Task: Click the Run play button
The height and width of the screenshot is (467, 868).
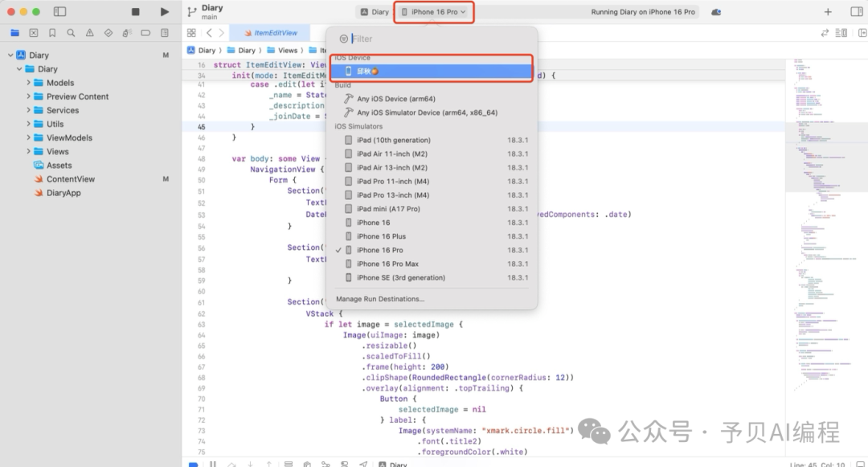Action: (165, 11)
